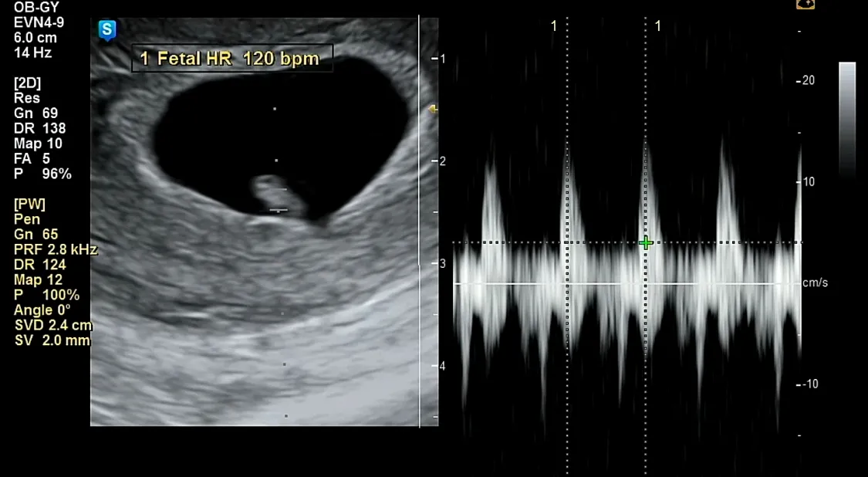
Task: Click the PW sample gate on the embryo
Action: point(279,200)
